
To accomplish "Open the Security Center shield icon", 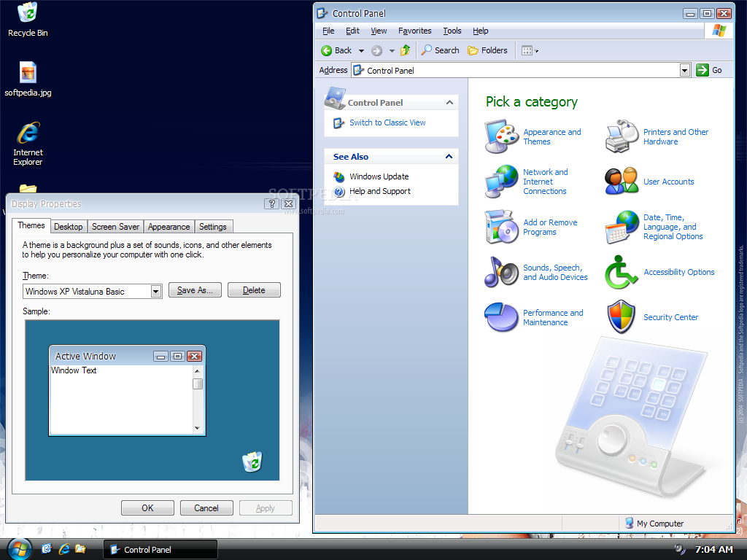I will pos(622,317).
